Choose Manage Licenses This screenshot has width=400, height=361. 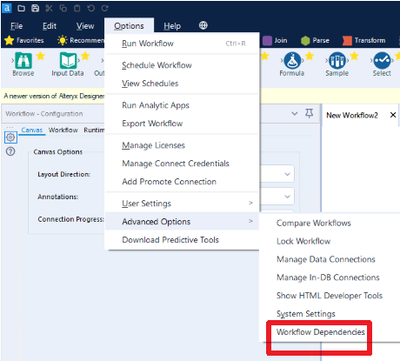[182, 145]
